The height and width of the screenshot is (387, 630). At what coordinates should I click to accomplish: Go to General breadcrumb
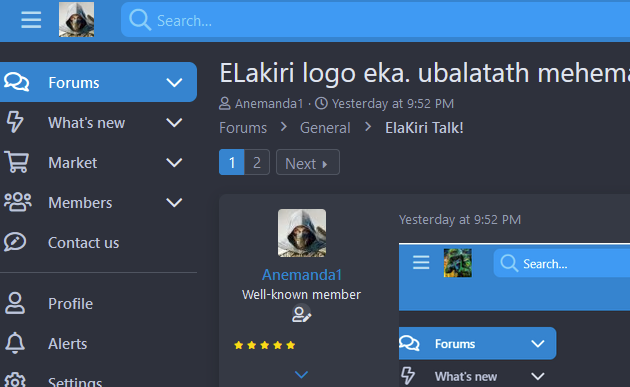click(325, 128)
